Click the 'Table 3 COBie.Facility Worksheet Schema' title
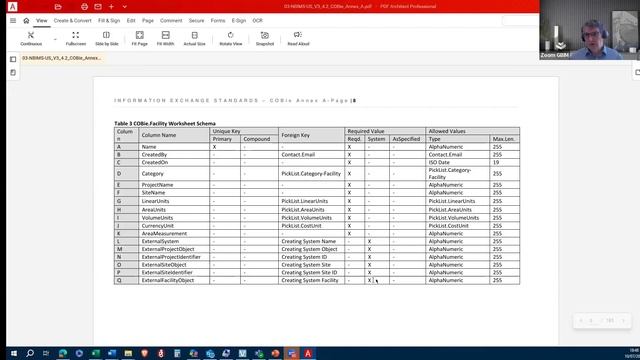640x360 pixels. tap(164, 123)
